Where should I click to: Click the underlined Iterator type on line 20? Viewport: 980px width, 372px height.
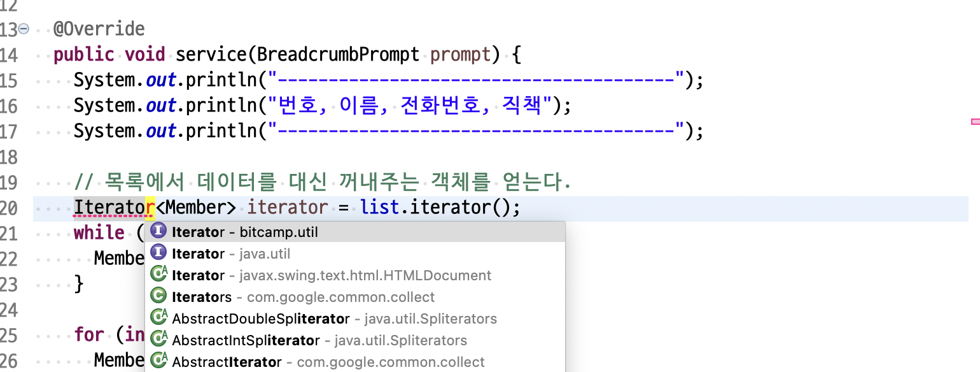click(x=115, y=208)
